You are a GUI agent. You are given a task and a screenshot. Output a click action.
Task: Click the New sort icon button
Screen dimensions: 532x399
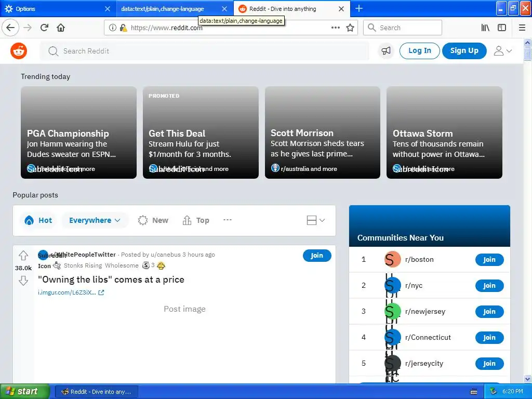point(153,220)
